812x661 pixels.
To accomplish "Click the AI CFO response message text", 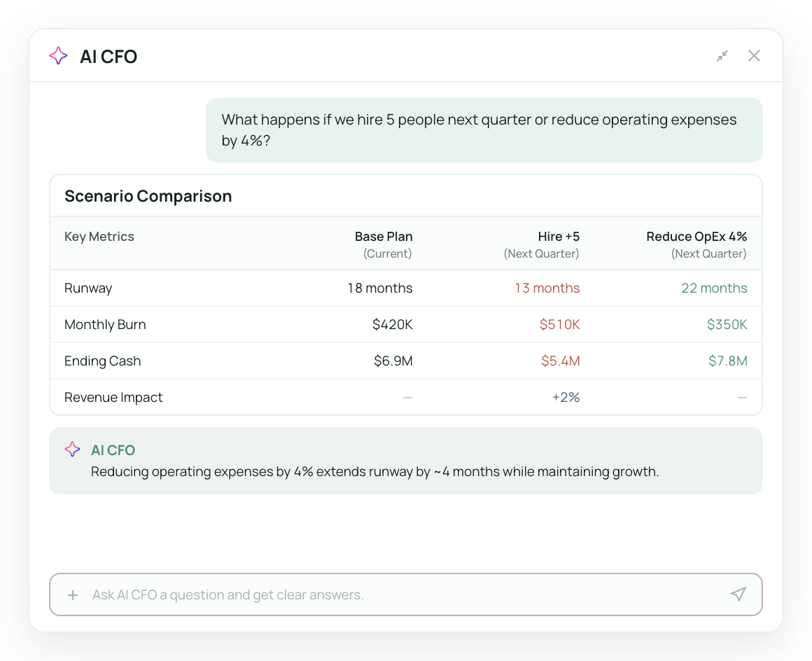I will [375, 472].
